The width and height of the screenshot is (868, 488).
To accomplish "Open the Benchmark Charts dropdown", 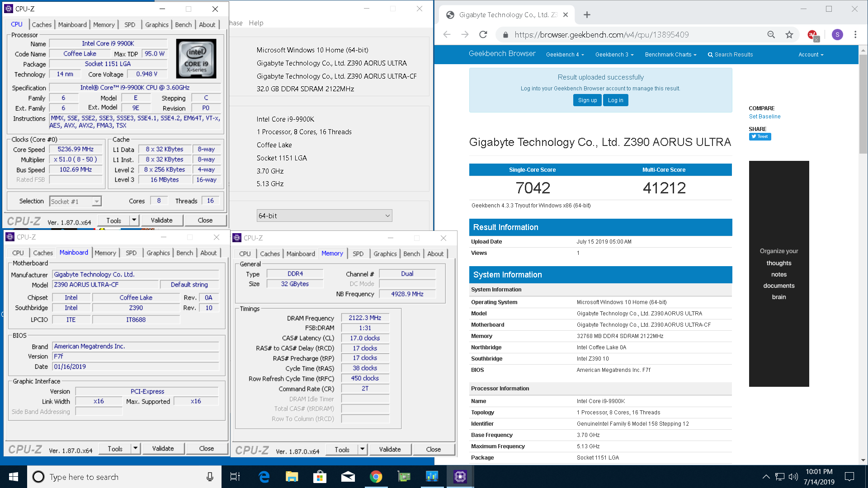I will 670,55.
